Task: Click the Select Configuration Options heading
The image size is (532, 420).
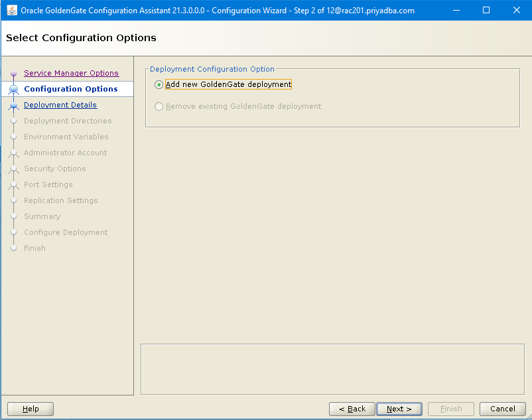Action: coord(81,38)
